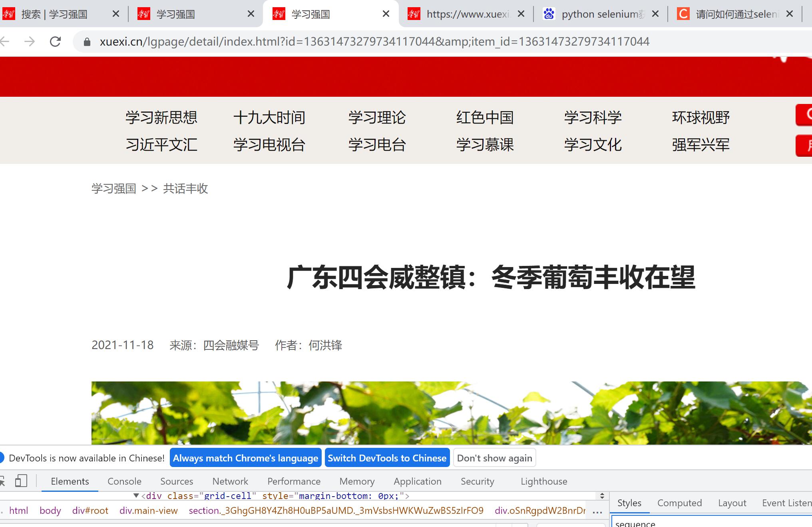This screenshot has width=812, height=527.
Task: Click Always match Chrome's language button
Action: pyautogui.click(x=245, y=458)
